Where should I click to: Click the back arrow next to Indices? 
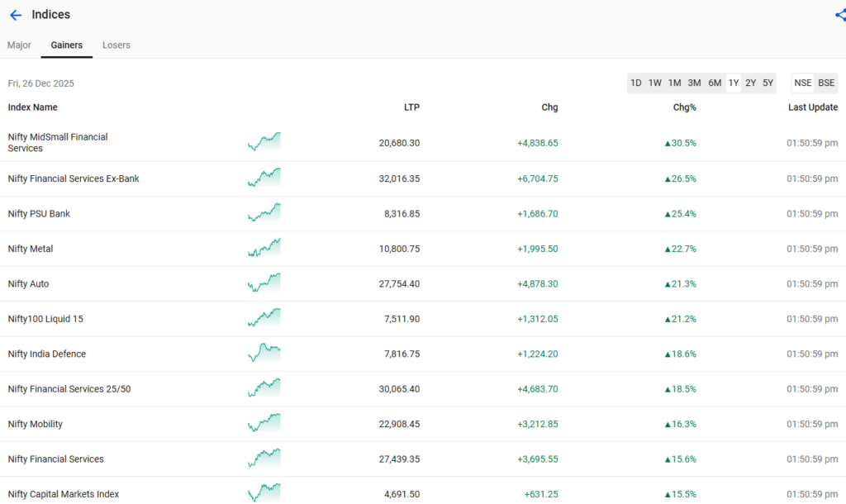(16, 15)
